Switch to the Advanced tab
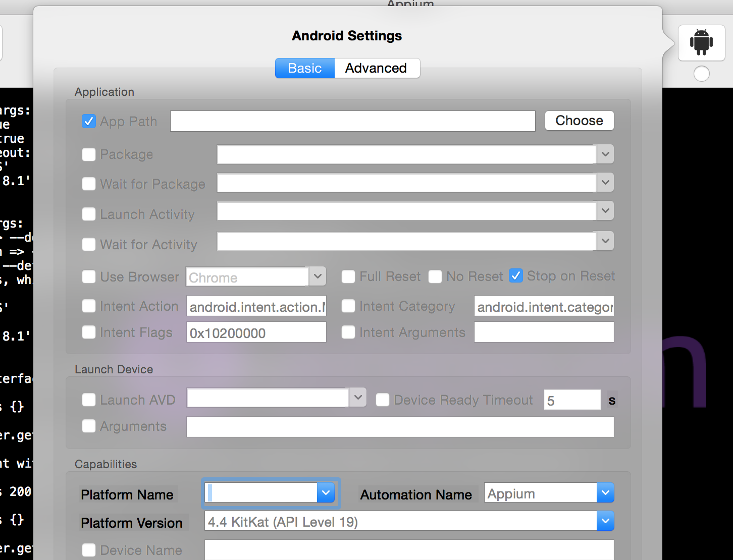This screenshot has height=560, width=733. click(377, 68)
